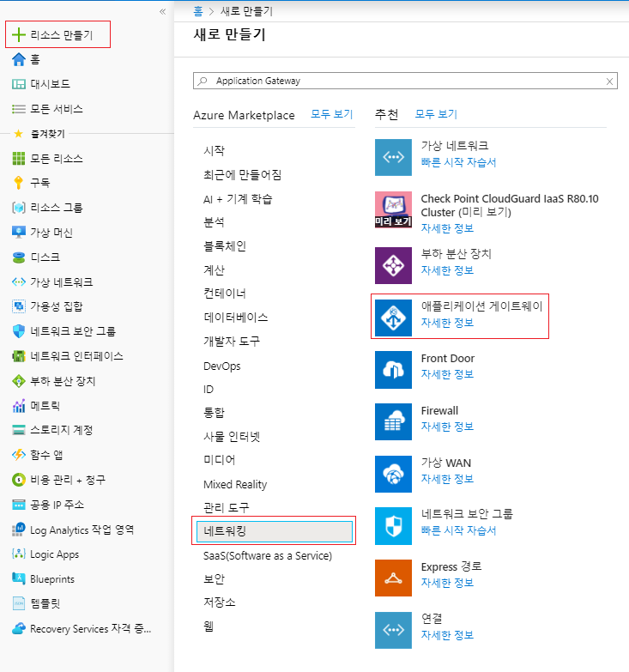Select the 블록체인 category

[225, 246]
